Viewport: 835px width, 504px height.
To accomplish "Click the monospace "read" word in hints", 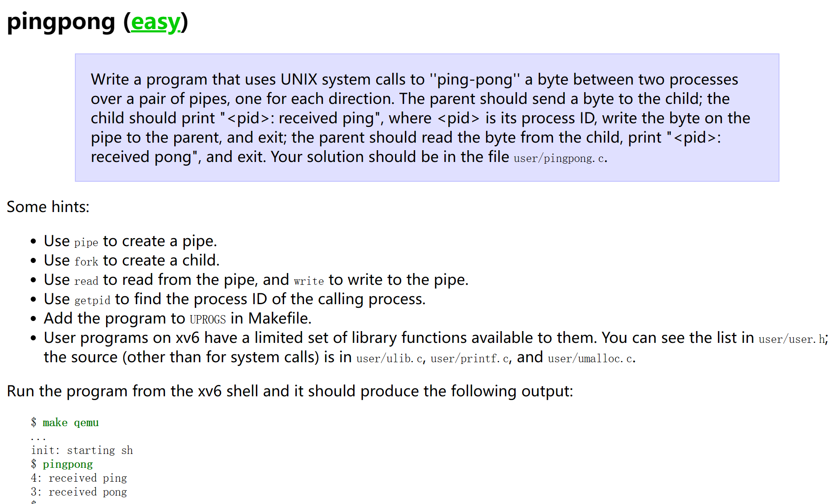I will click(86, 281).
